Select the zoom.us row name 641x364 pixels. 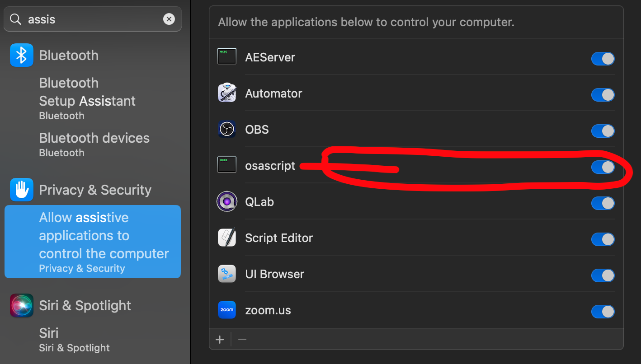tap(268, 310)
